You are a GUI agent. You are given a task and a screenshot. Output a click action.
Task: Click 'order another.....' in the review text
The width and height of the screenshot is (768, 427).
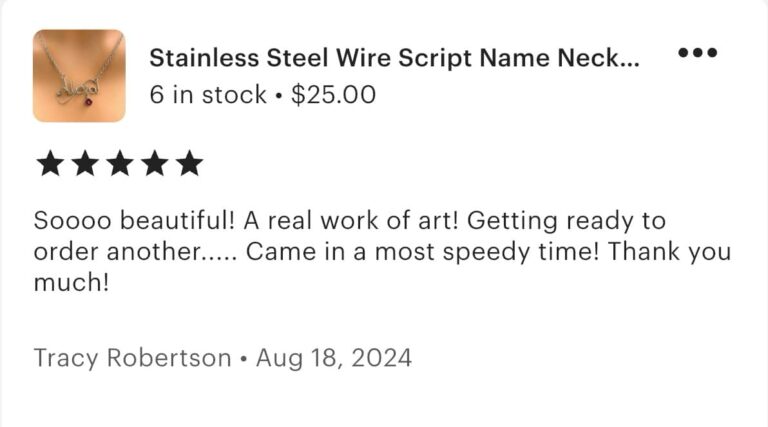pos(135,253)
